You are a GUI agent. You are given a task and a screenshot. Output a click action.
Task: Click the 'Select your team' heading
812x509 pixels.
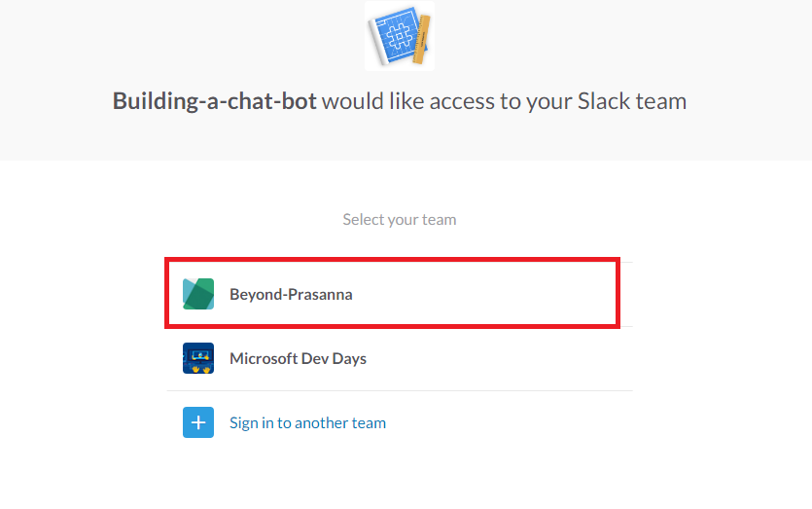click(400, 219)
